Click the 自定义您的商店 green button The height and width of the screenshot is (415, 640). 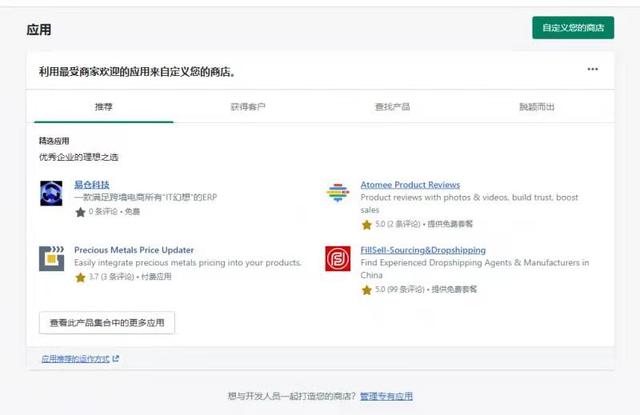point(573,28)
